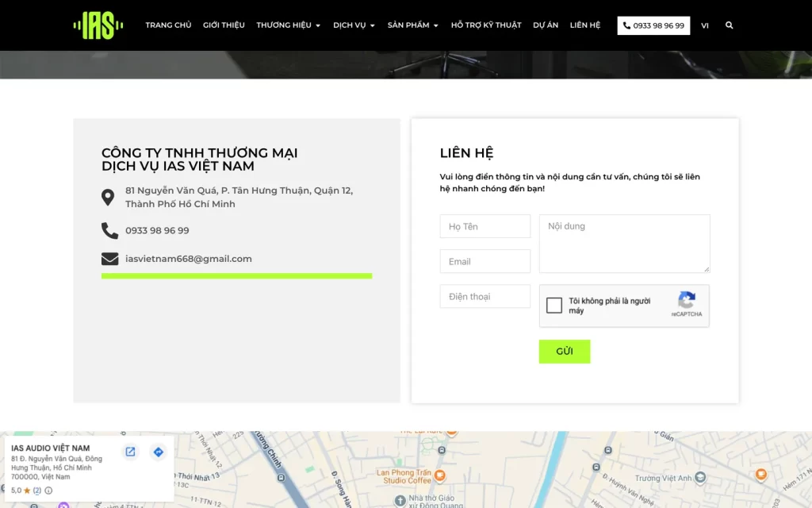Screen dimensions: 812x508
Task: Focus the Điện thoại input field
Action: coord(485,297)
